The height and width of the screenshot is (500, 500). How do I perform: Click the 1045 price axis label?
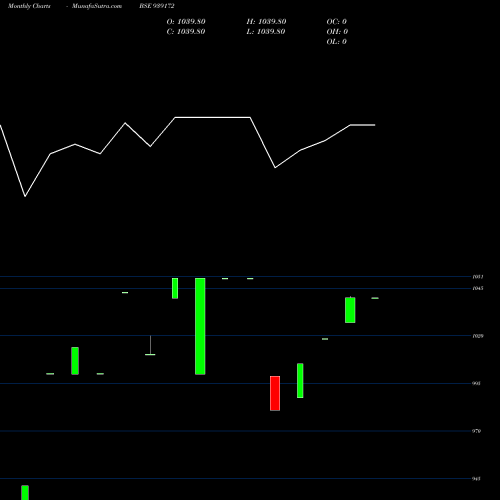[x=478, y=288]
